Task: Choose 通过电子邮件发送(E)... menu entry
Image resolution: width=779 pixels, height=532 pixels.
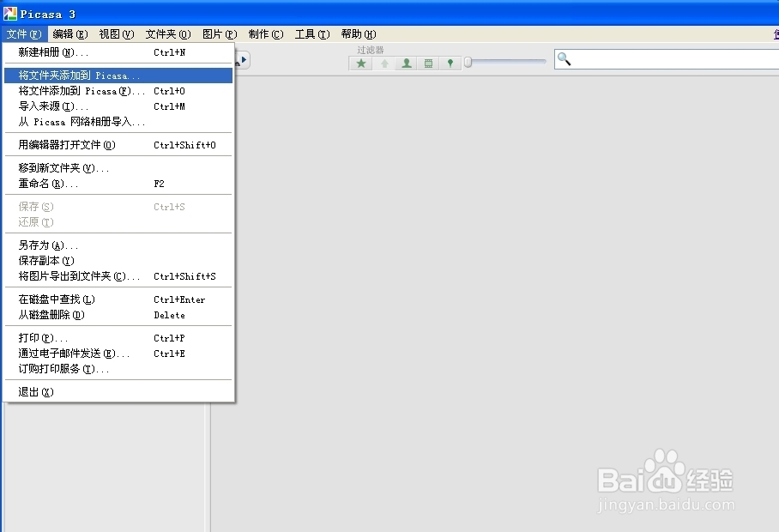Action: (118, 354)
